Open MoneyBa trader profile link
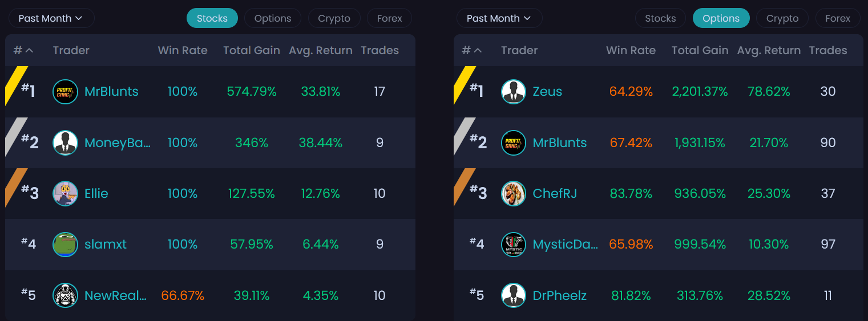Image resolution: width=868 pixels, height=321 pixels. click(117, 143)
